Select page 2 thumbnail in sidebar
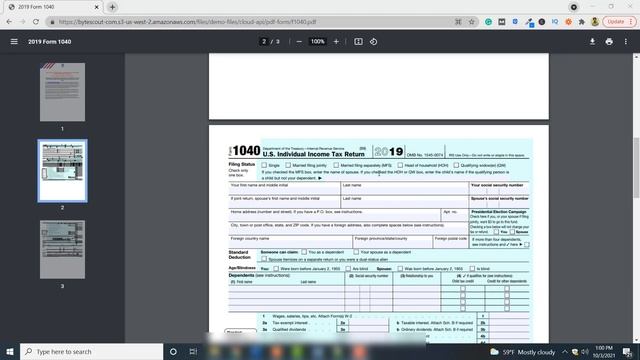The image size is (640, 360). (x=62, y=171)
